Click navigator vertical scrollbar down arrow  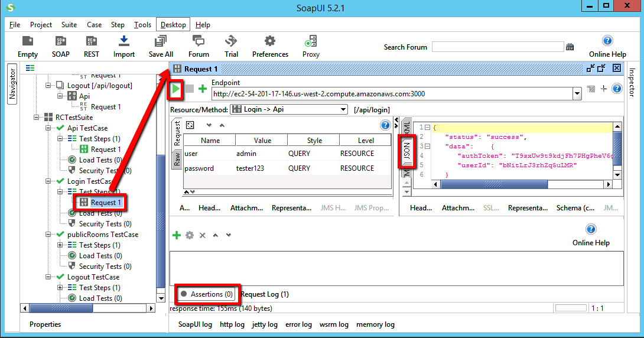coord(161,298)
